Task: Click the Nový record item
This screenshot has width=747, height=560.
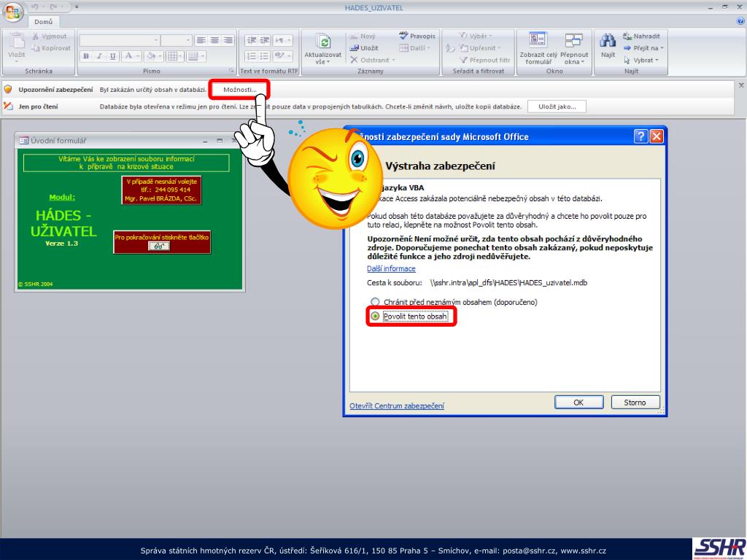Action: point(363,36)
